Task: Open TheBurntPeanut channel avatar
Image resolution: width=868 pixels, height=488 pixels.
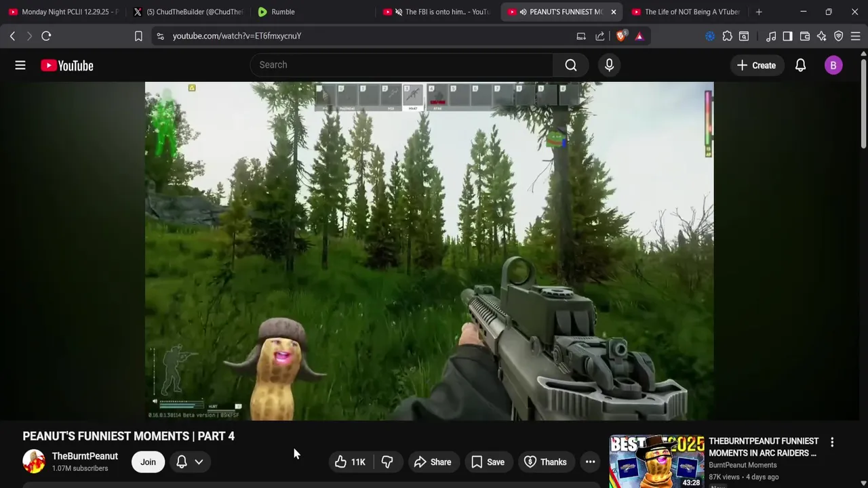Action: tap(34, 462)
